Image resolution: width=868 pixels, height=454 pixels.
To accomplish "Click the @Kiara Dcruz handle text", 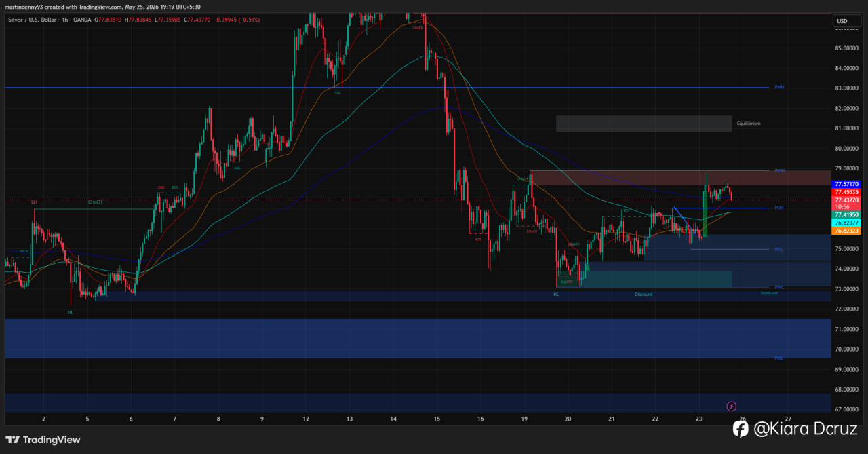I will point(805,429).
